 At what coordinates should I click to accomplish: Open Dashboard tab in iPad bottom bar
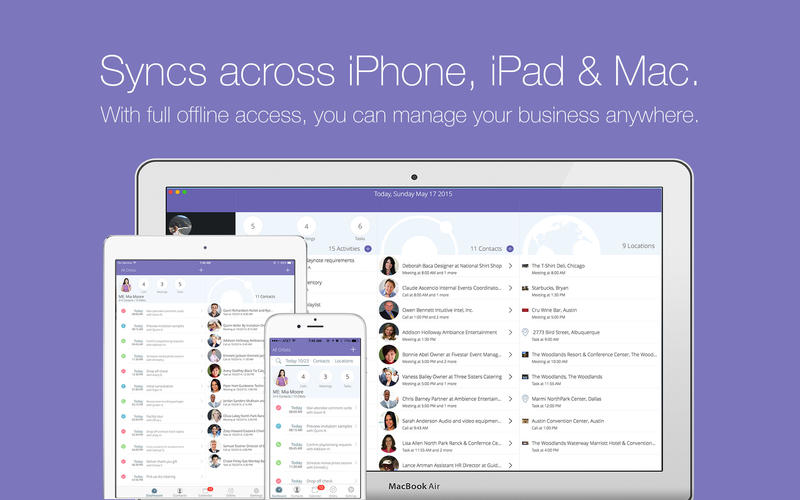coord(154,492)
